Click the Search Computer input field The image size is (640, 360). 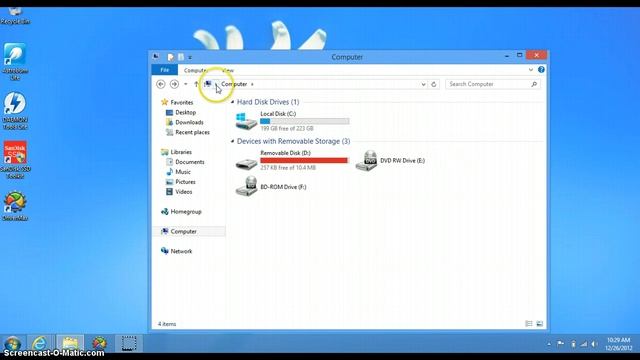489,84
